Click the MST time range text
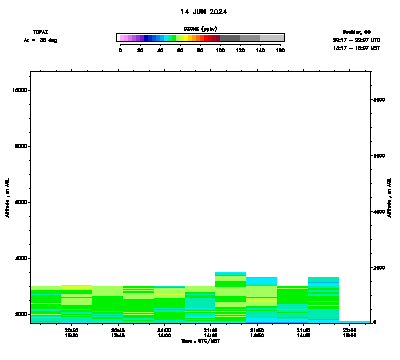This screenshot has height=360, width=400. (356, 48)
